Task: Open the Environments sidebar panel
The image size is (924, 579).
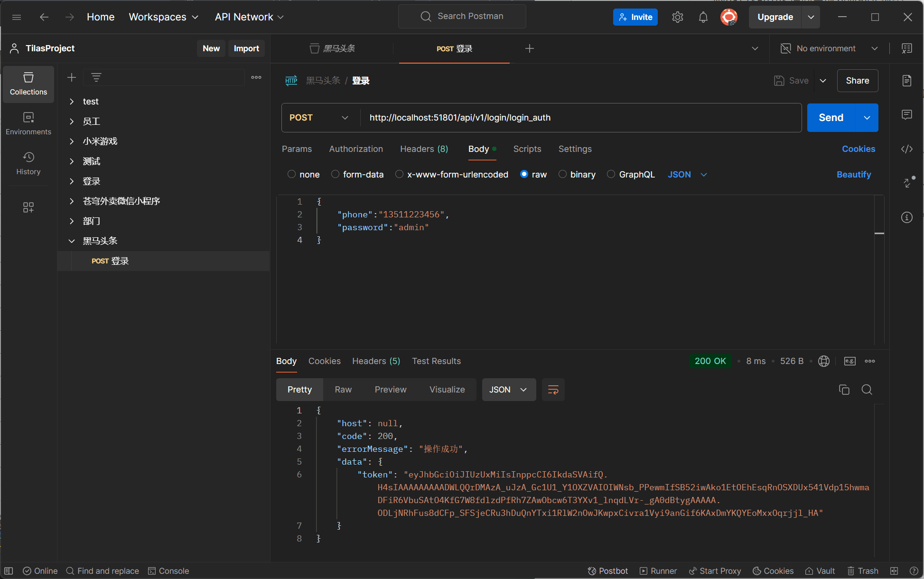Action: click(x=28, y=123)
